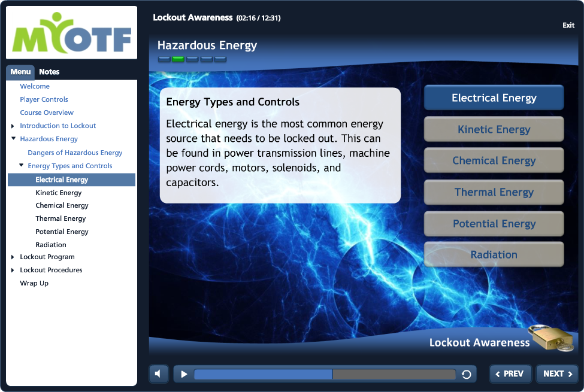584x392 pixels.
Task: Exit the course
Action: pos(568,25)
